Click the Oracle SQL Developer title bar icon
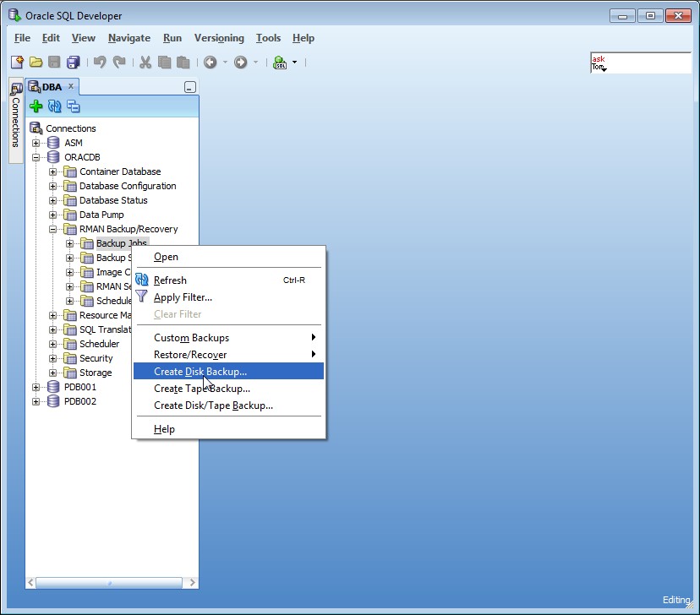Screen dimensions: 700x615 pos(14,15)
